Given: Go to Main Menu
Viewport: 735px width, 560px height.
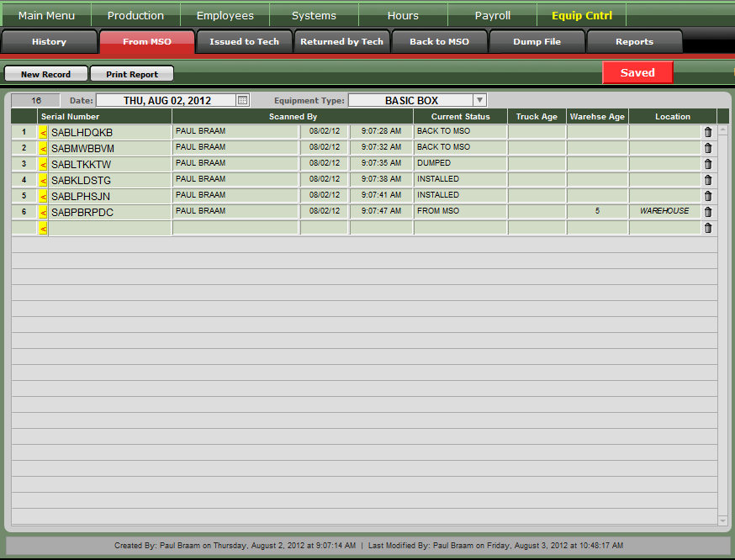Looking at the screenshot, I should coord(46,15).
